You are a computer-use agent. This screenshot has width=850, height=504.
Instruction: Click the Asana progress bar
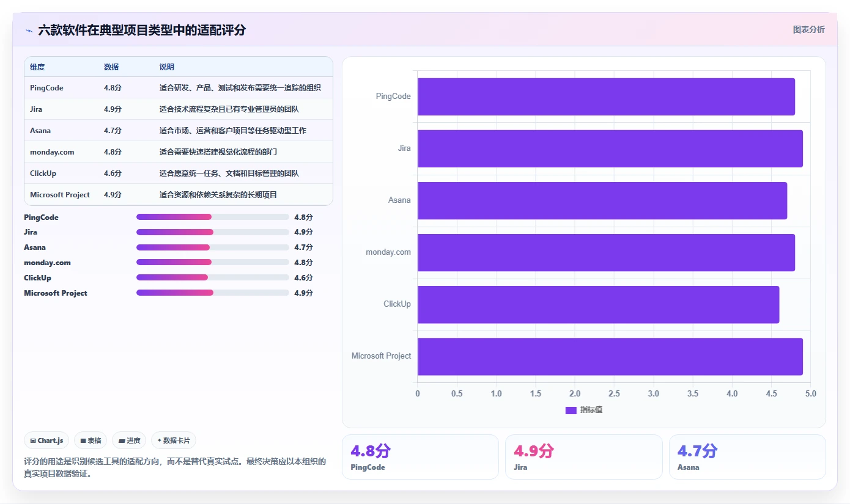[x=213, y=247]
